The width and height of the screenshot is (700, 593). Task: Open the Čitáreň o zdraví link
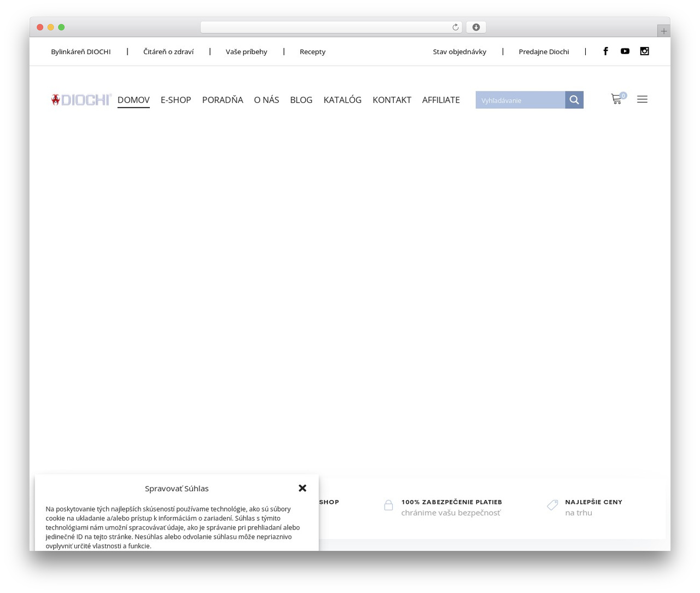(x=168, y=52)
